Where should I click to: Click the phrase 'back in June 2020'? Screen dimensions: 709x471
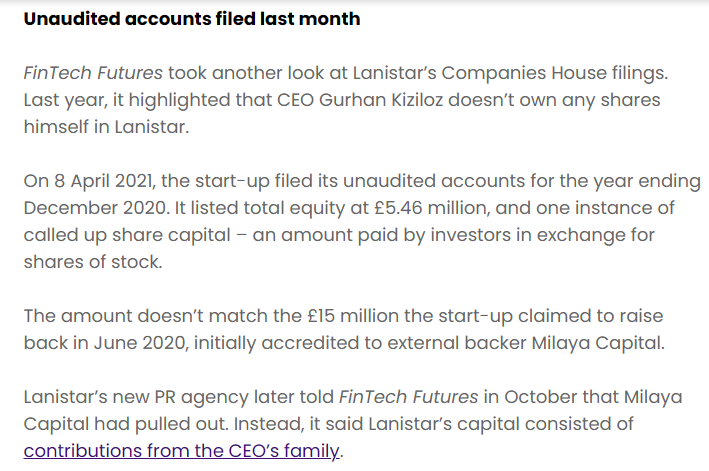pos(104,343)
